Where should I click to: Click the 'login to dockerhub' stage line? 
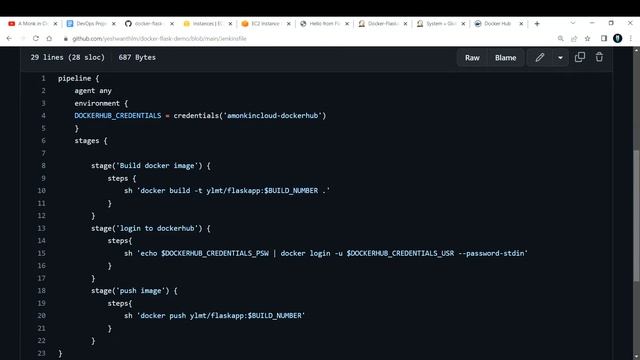click(x=151, y=228)
